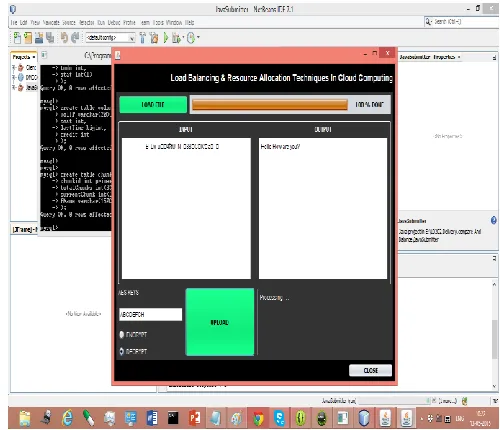Expand the first project tree node
The height and width of the screenshot is (430, 500).
14,68
